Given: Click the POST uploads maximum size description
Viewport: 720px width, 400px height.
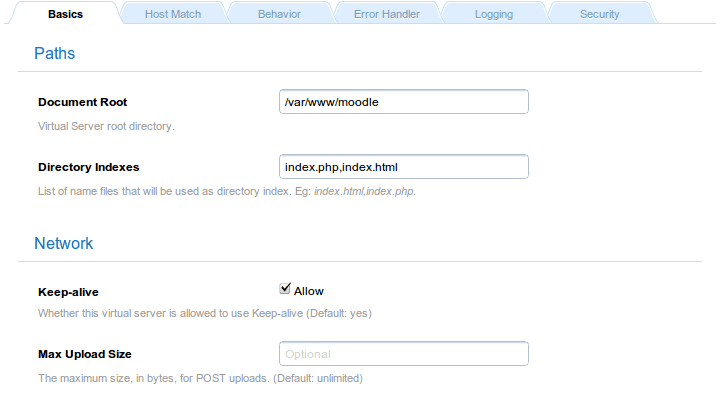Looking at the screenshot, I should coord(200,379).
